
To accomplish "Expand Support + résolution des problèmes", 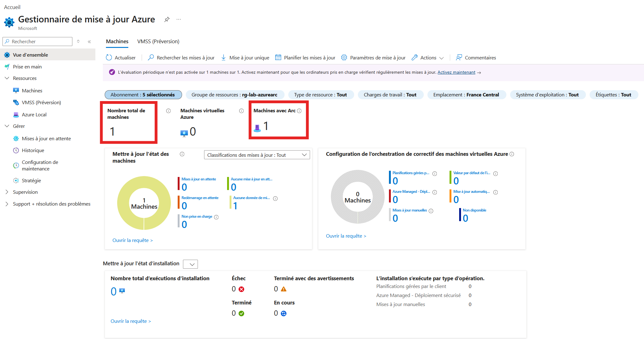I will pos(7,204).
